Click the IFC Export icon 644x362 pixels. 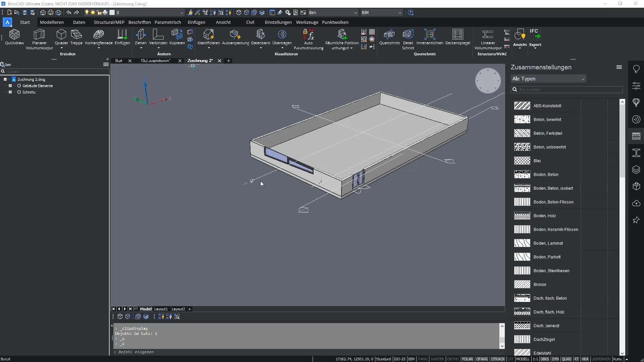535,38
